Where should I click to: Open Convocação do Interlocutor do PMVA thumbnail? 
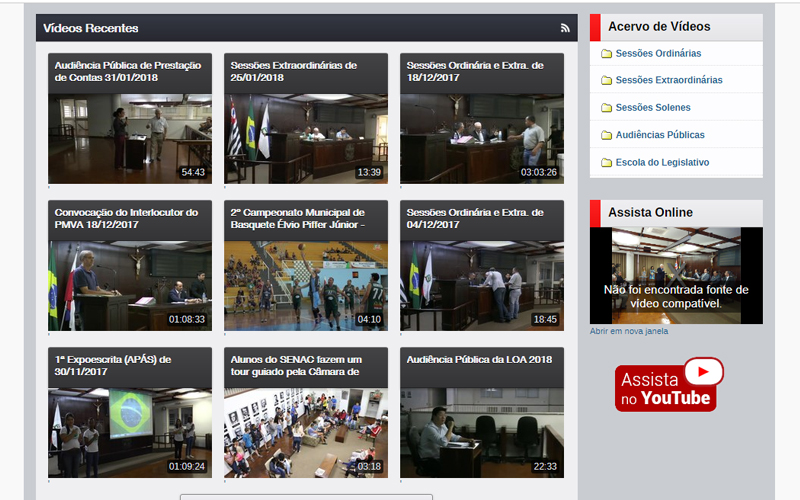tap(130, 286)
